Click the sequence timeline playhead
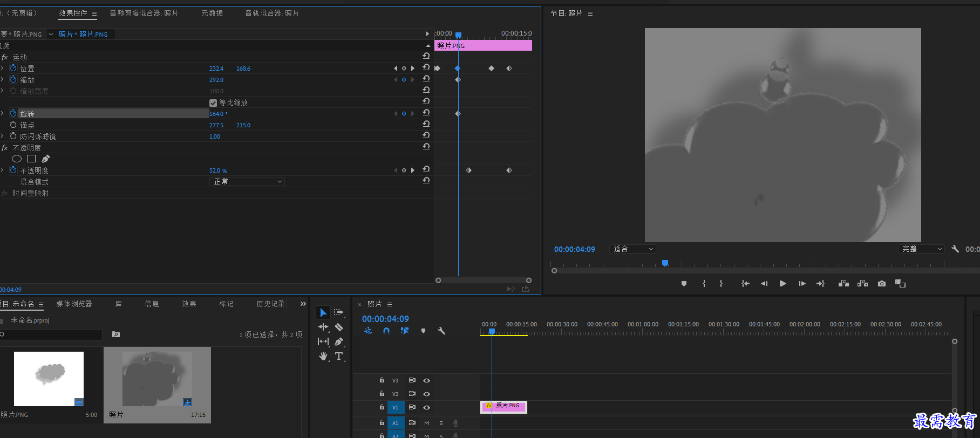The image size is (980, 438). coord(492,331)
